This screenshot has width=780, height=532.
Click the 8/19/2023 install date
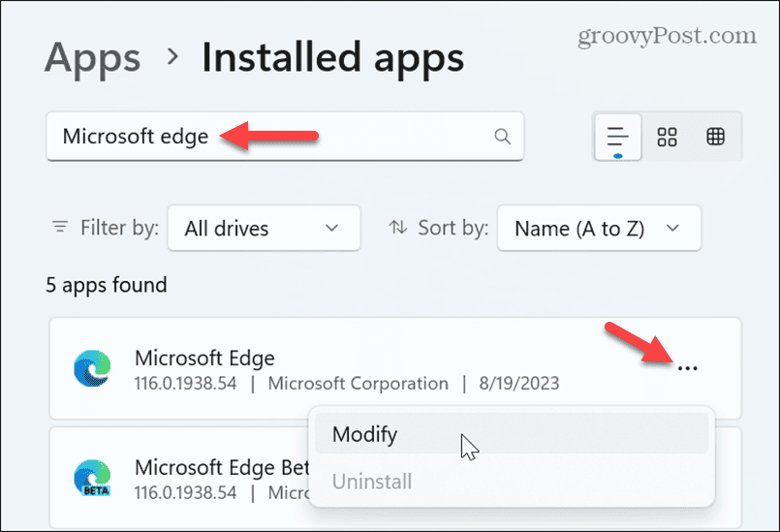518,383
